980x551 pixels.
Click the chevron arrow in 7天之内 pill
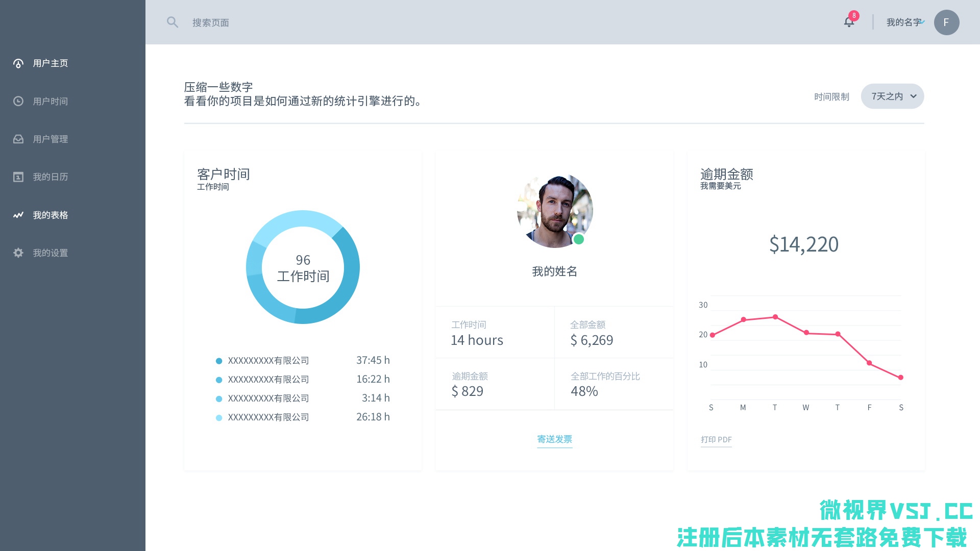[914, 96]
